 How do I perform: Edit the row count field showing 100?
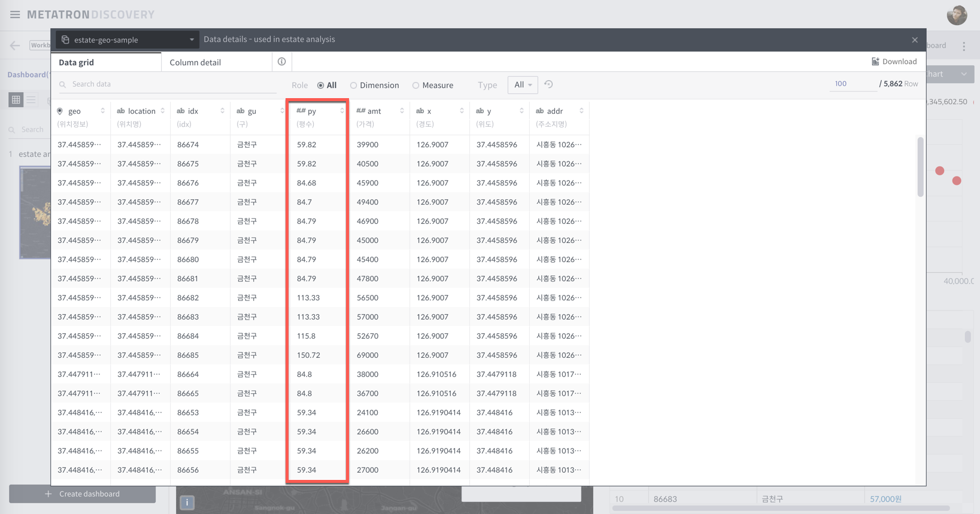point(852,84)
